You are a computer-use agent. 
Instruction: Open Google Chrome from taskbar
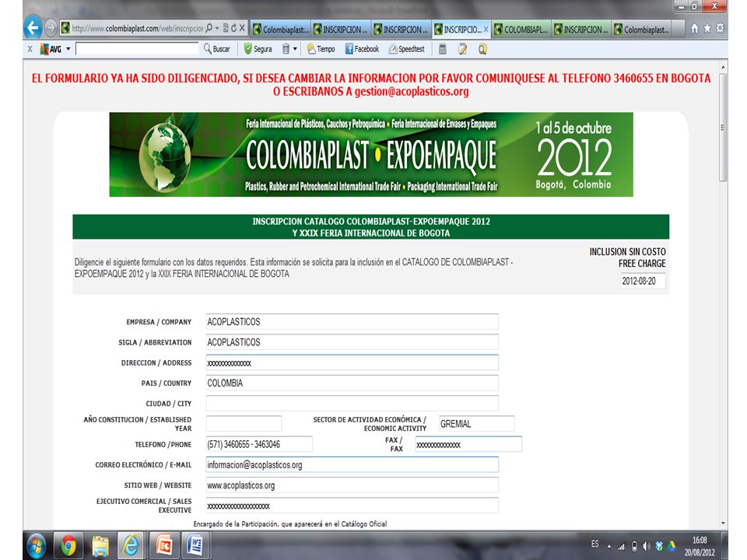click(68, 546)
